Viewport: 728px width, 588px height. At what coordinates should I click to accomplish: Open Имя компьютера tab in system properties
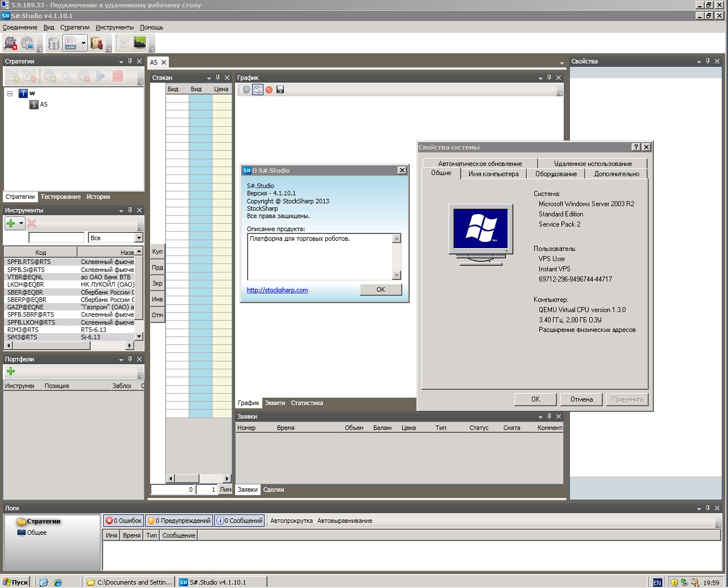point(493,174)
